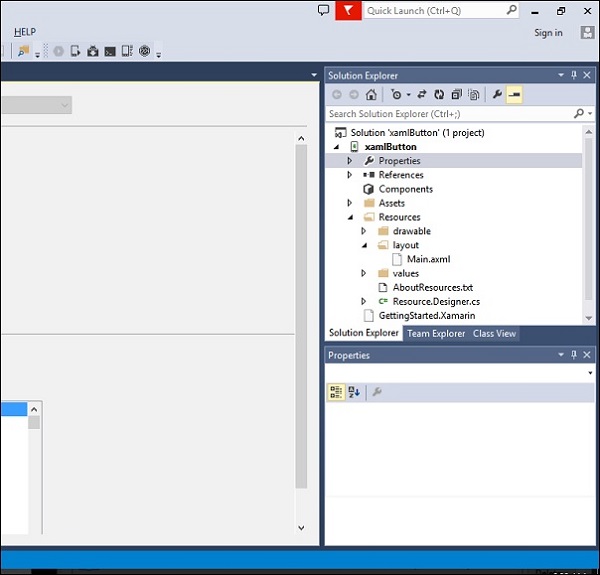Toggle Preview Selected Items button
Screen dimensions: 600x575
pos(514,95)
